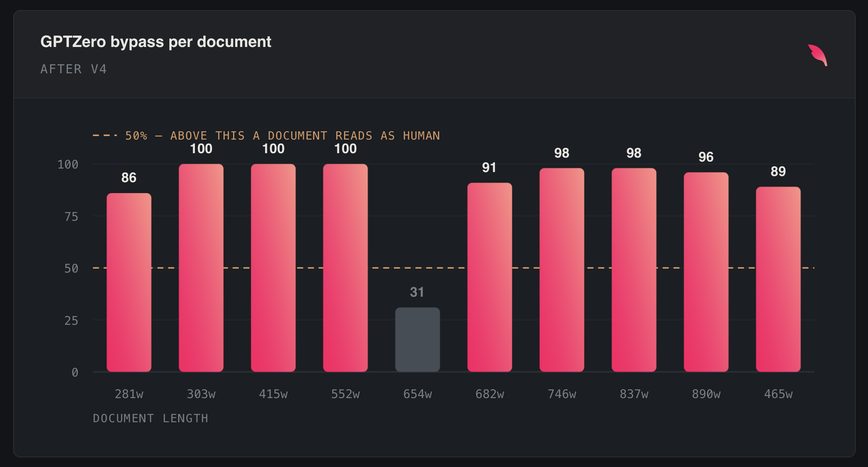The height and width of the screenshot is (467, 868).
Task: Click the y-axis tick label '25'
Action: [x=71, y=321]
